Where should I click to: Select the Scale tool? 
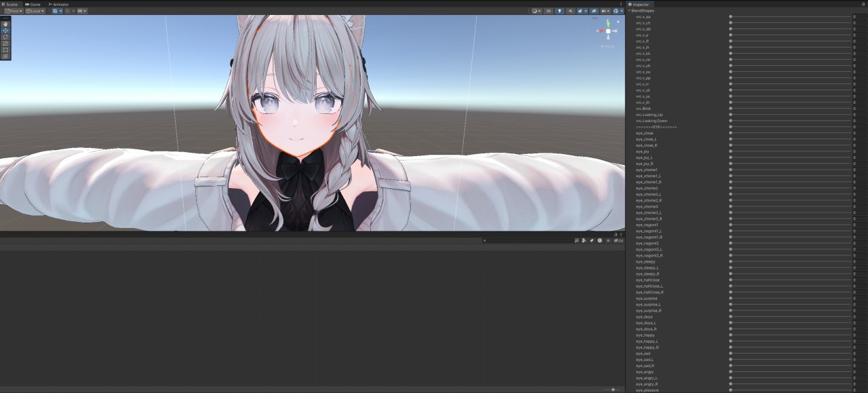click(5, 43)
